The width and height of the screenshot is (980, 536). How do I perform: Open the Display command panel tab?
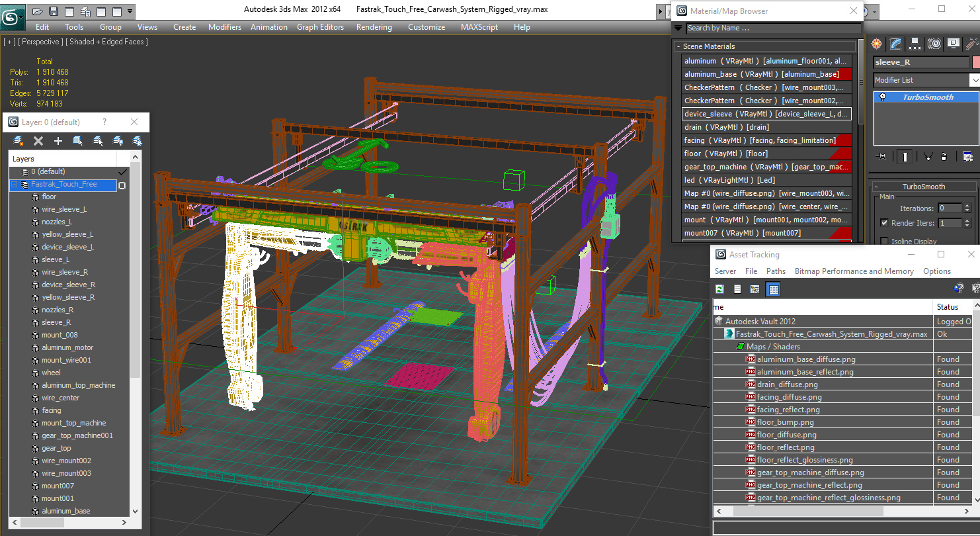click(953, 44)
